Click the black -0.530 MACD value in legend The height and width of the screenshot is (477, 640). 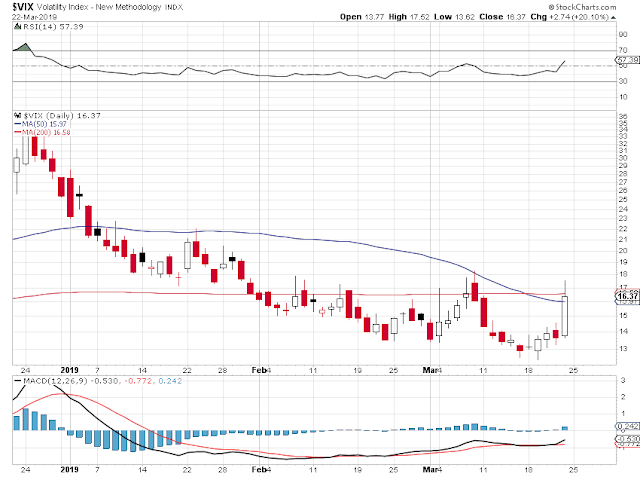point(104,381)
